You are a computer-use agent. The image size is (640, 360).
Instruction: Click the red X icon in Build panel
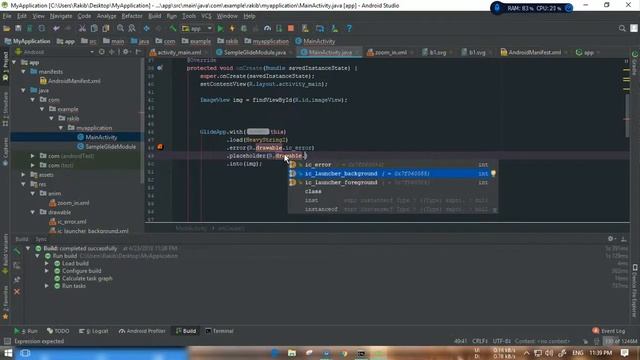pos(17,292)
